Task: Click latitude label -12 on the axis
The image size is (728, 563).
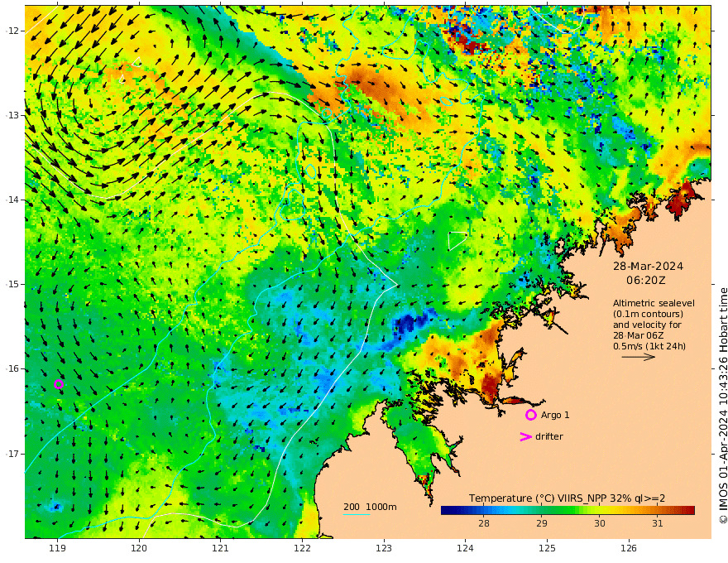Action: 12,31
